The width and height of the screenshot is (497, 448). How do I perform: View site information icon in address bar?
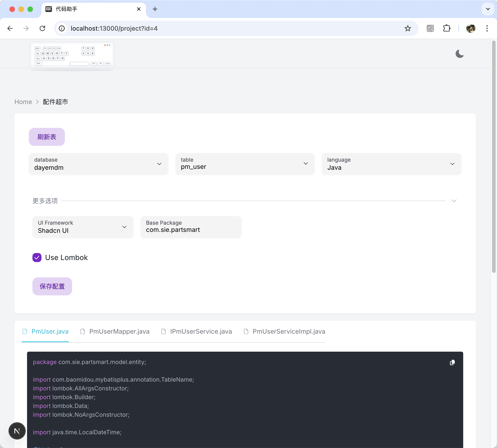click(62, 29)
